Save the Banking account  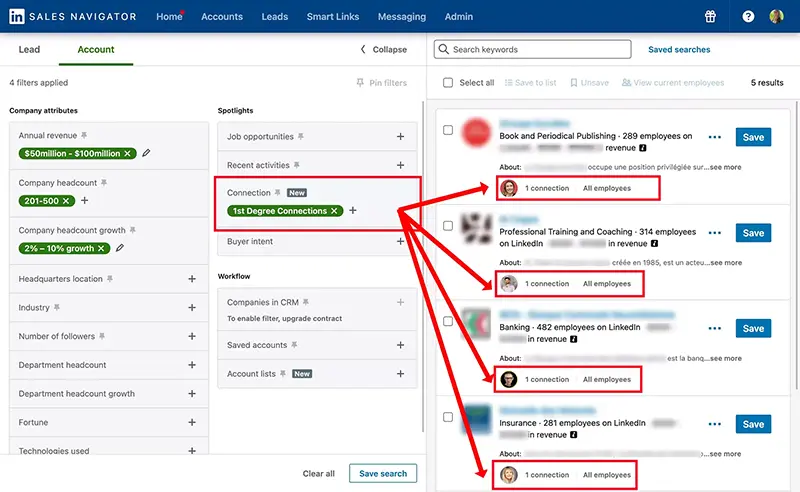click(753, 328)
